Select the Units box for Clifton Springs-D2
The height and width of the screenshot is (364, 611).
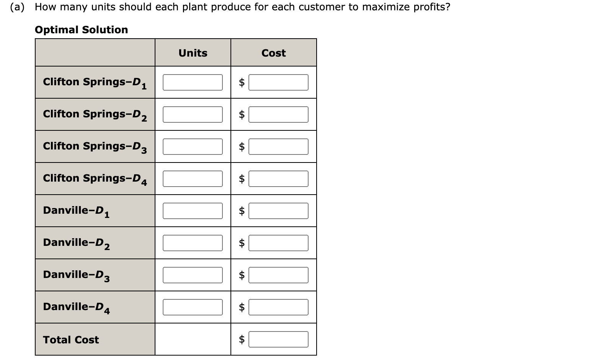click(193, 114)
